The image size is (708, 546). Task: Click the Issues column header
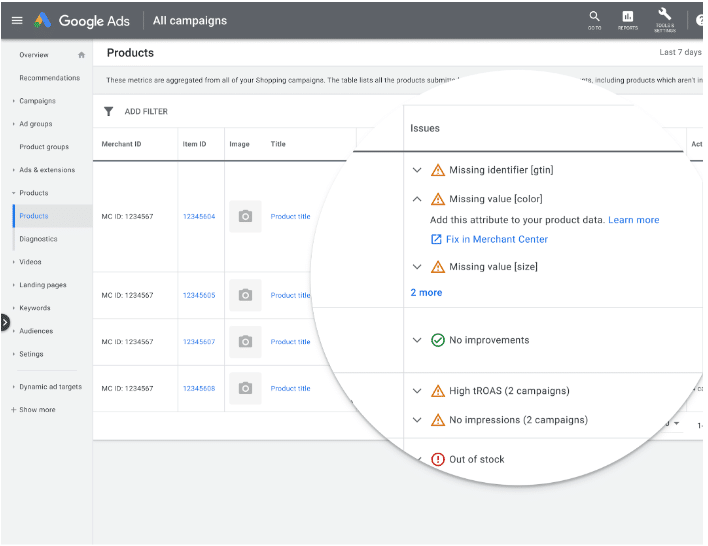425,128
